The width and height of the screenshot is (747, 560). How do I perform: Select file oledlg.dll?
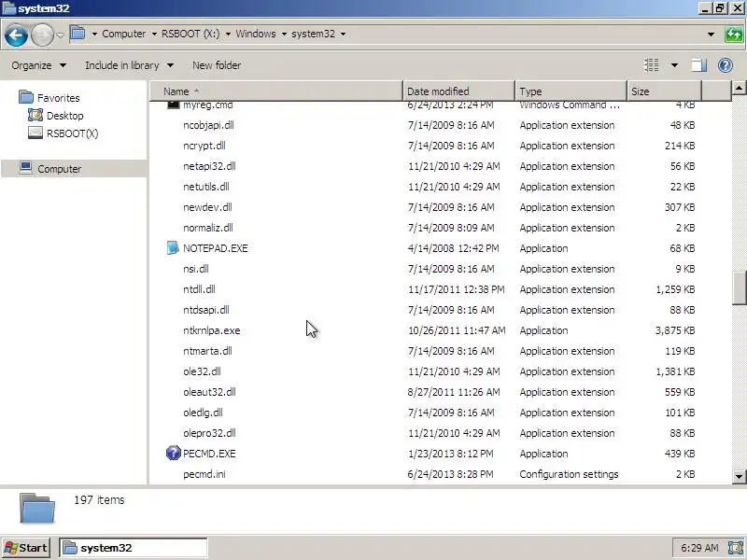[x=203, y=412]
